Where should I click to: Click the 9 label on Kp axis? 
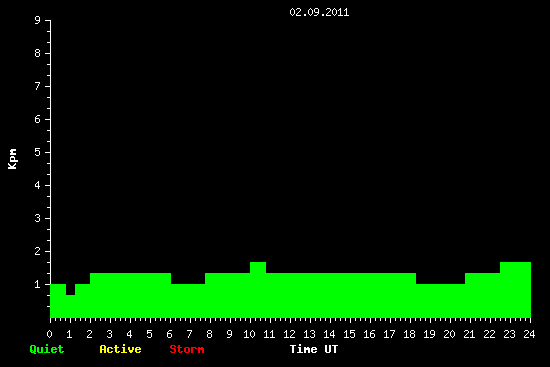[38, 20]
